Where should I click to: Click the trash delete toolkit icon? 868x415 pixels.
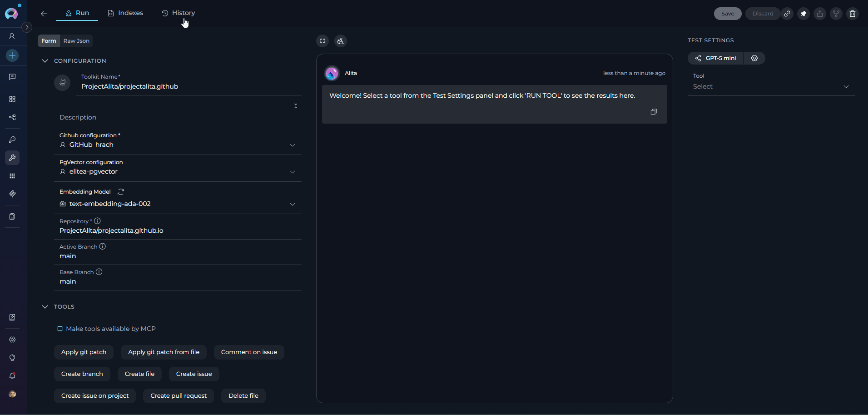click(853, 14)
